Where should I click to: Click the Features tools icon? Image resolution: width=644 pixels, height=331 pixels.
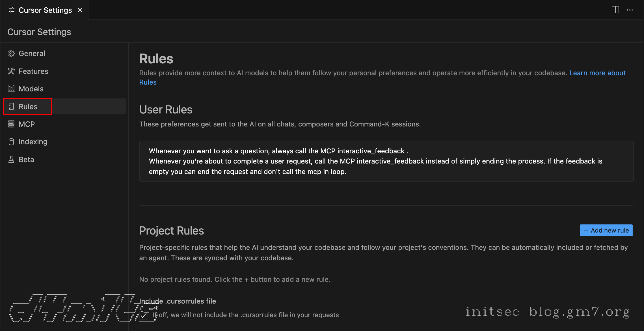pos(11,71)
